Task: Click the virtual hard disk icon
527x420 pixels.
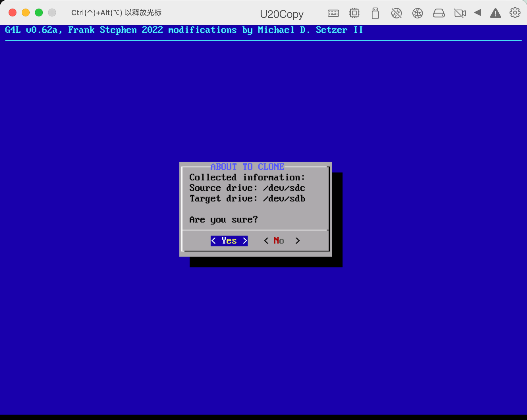Action: click(x=439, y=13)
